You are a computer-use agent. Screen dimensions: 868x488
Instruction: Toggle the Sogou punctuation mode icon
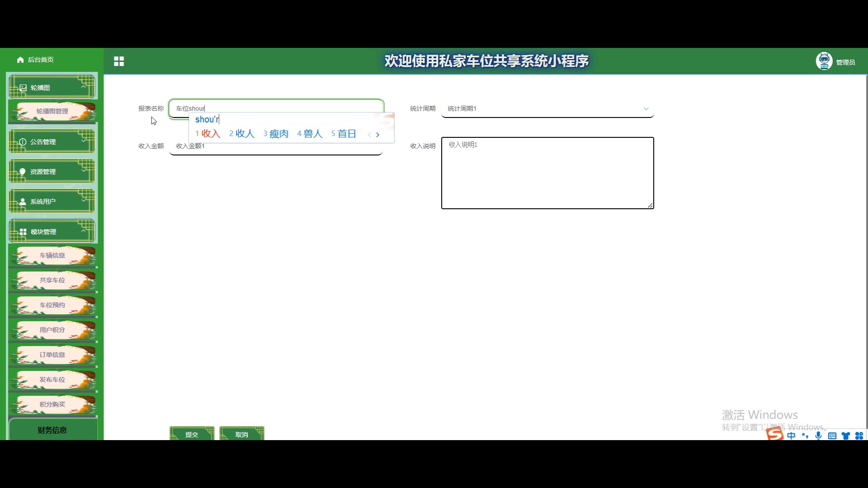pos(805,436)
